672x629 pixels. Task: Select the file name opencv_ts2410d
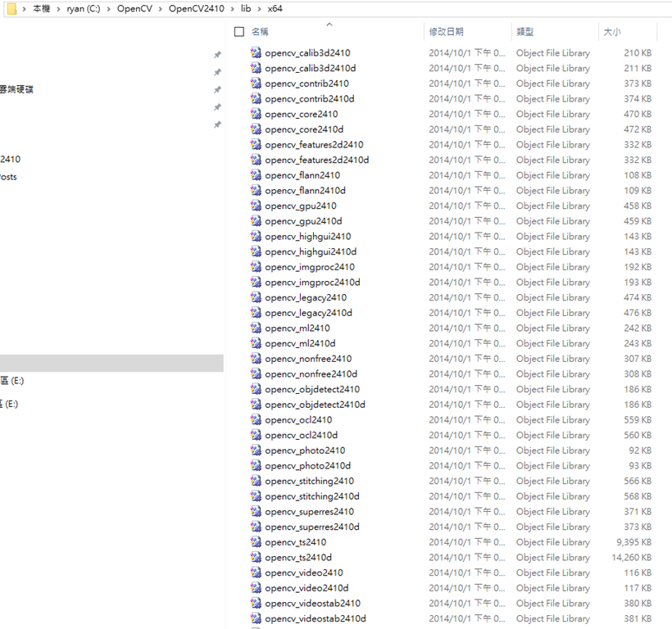(298, 558)
